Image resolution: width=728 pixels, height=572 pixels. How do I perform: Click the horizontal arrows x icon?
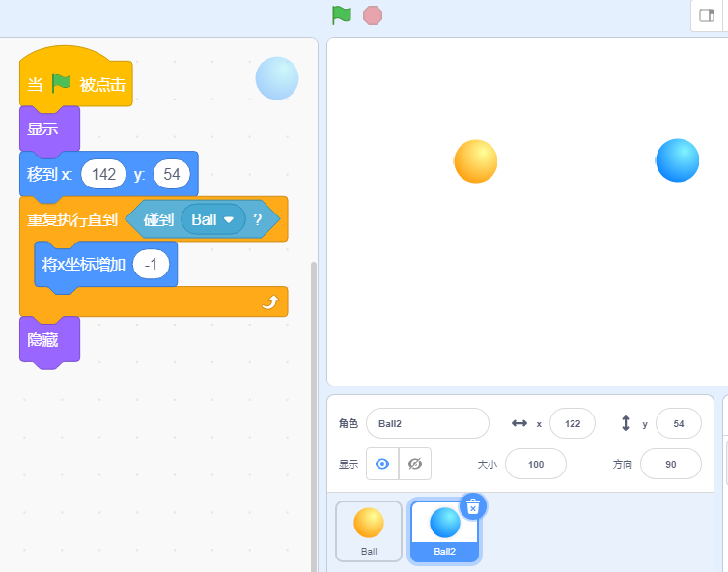519,423
